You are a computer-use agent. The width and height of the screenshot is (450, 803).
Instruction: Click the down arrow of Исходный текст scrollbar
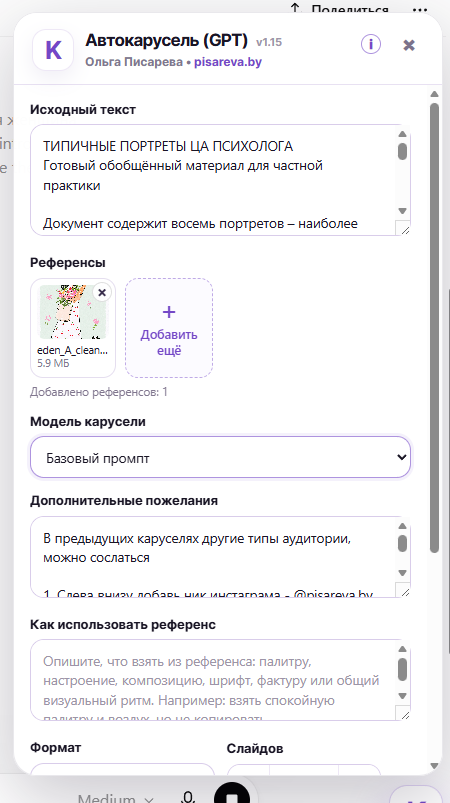(x=402, y=211)
